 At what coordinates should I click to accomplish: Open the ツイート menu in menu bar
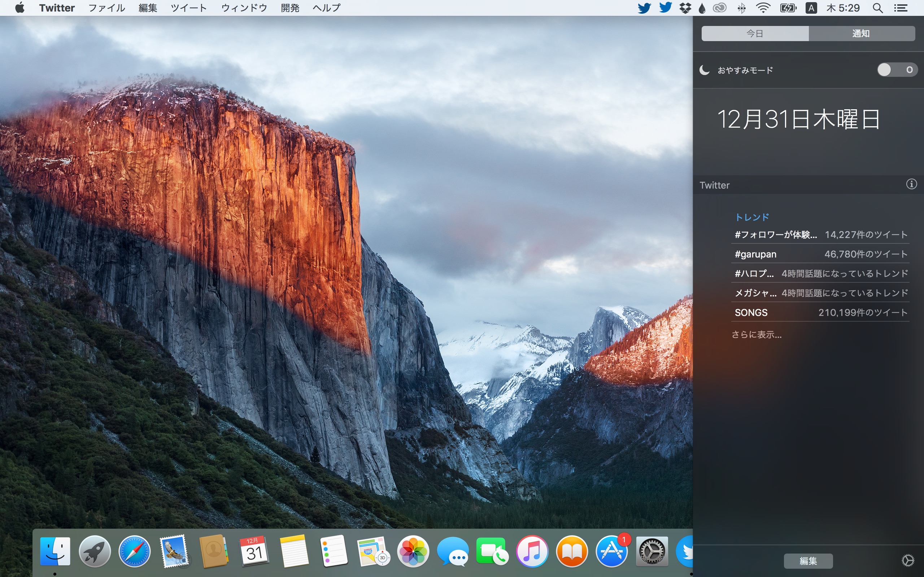coord(189,8)
